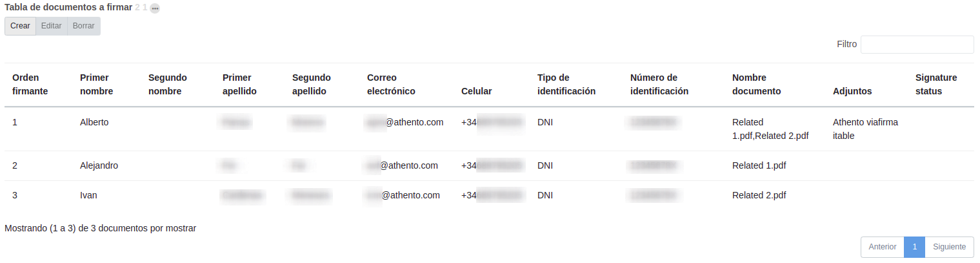Image resolution: width=980 pixels, height=263 pixels.
Task: Click the Athento viafirma itable attachment cell
Action: coord(865,129)
